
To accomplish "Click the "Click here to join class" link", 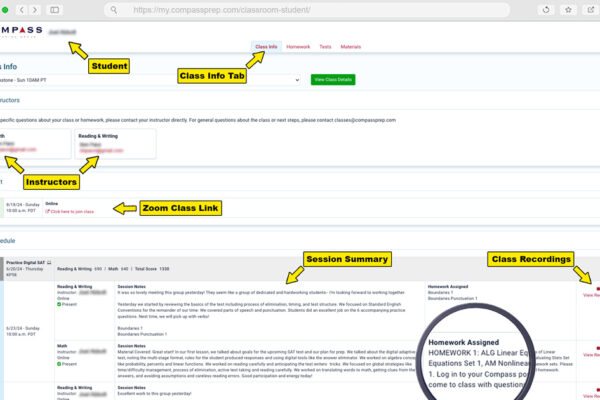I will click(x=70, y=211).
